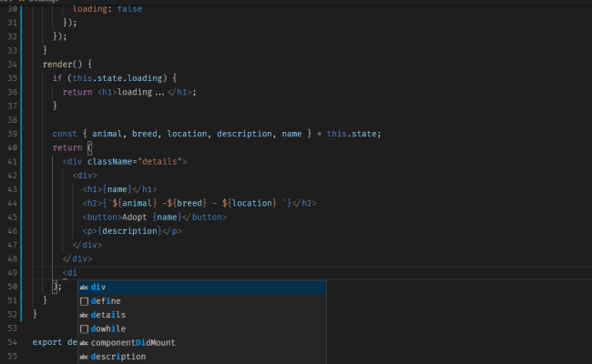Viewport: 592px width, 364px height.
Task: Click the 'return' keyword on line 40
Action: pyautogui.click(x=67, y=147)
